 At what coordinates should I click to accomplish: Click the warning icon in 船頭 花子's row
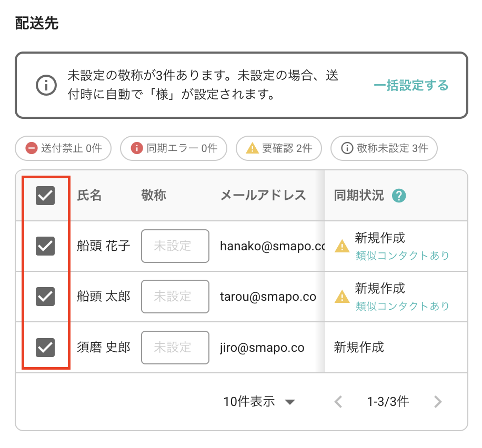pos(342,246)
